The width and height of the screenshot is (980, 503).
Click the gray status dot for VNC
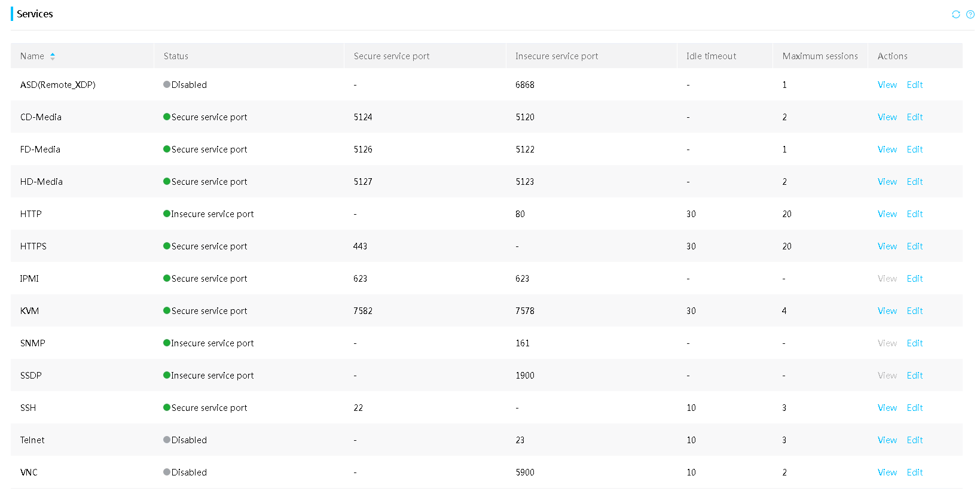167,472
